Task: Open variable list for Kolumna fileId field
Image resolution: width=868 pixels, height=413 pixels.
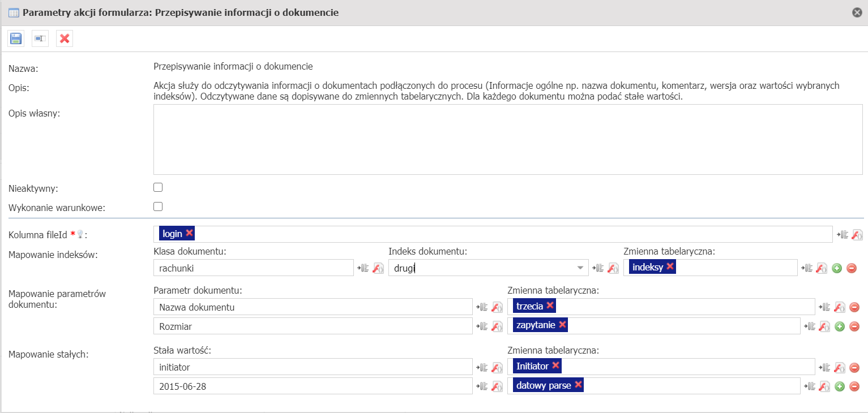Action: [843, 234]
